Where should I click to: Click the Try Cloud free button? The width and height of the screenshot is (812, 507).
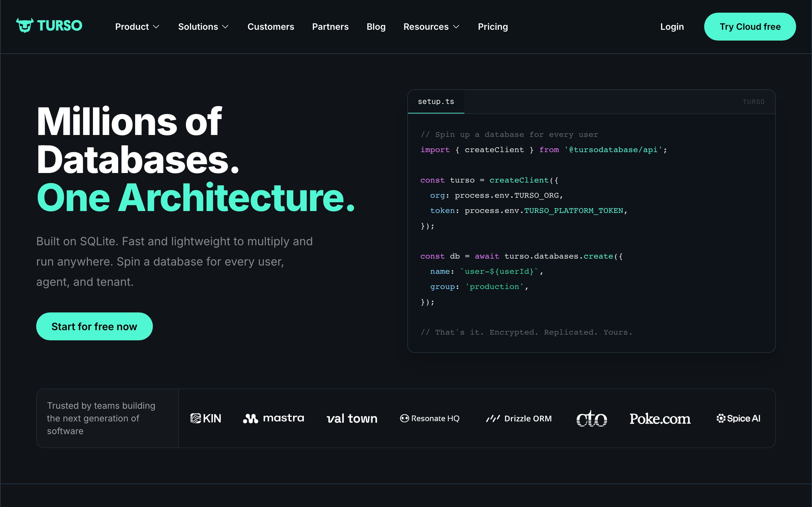[x=750, y=27]
